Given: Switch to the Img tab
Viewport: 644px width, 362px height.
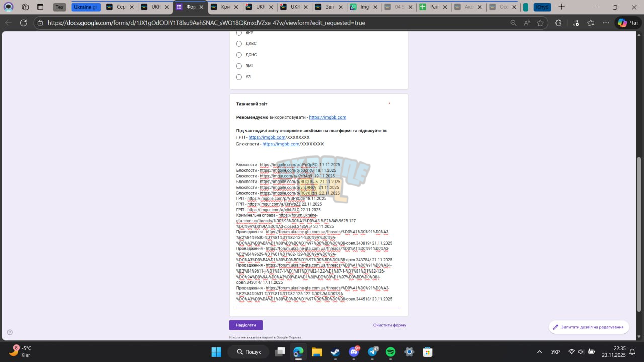Looking at the screenshot, I should 364,7.
